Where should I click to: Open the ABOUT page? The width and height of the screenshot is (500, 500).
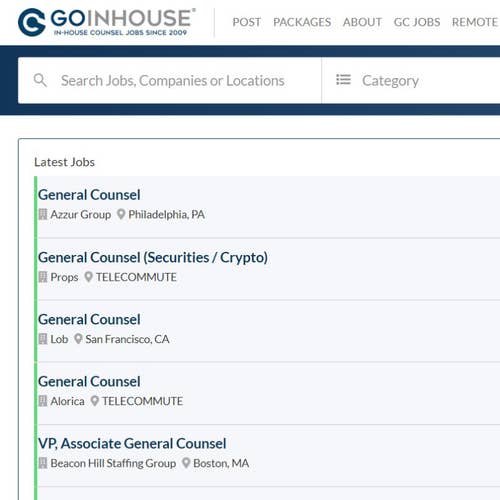click(362, 22)
